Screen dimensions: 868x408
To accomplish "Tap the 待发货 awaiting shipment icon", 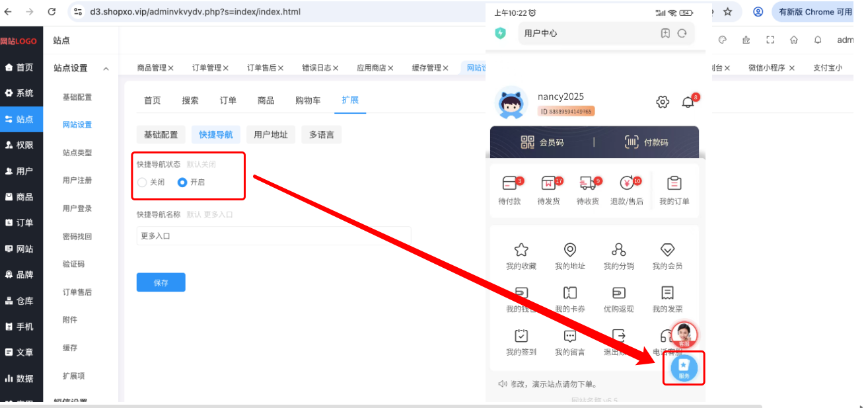I will [x=548, y=184].
